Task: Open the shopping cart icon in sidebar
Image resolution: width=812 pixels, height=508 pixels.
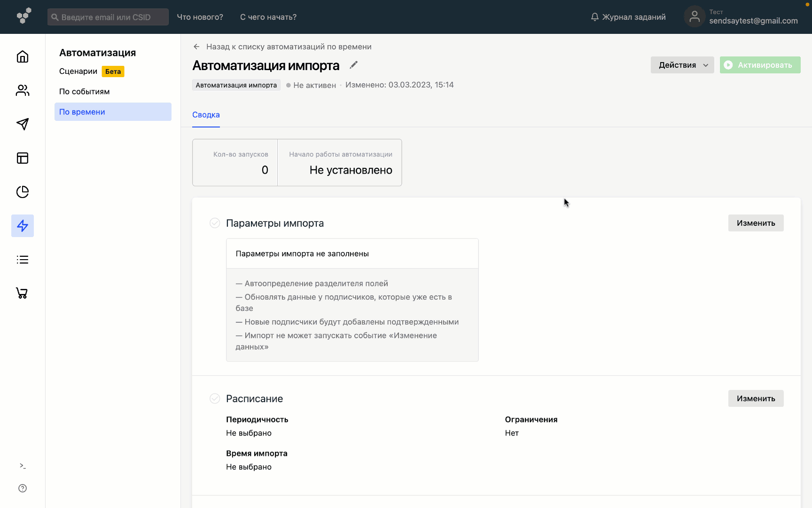Action: coord(23,294)
